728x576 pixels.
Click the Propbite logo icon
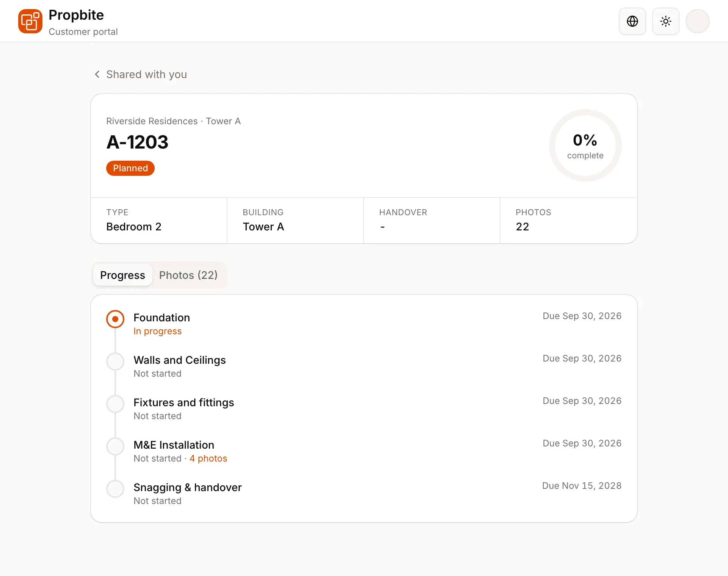pyautogui.click(x=30, y=21)
